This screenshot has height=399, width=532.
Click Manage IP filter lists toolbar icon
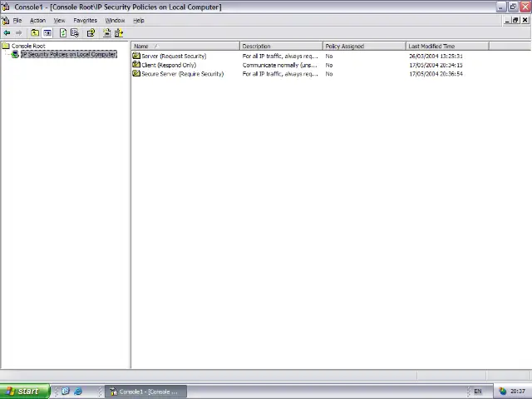click(119, 33)
